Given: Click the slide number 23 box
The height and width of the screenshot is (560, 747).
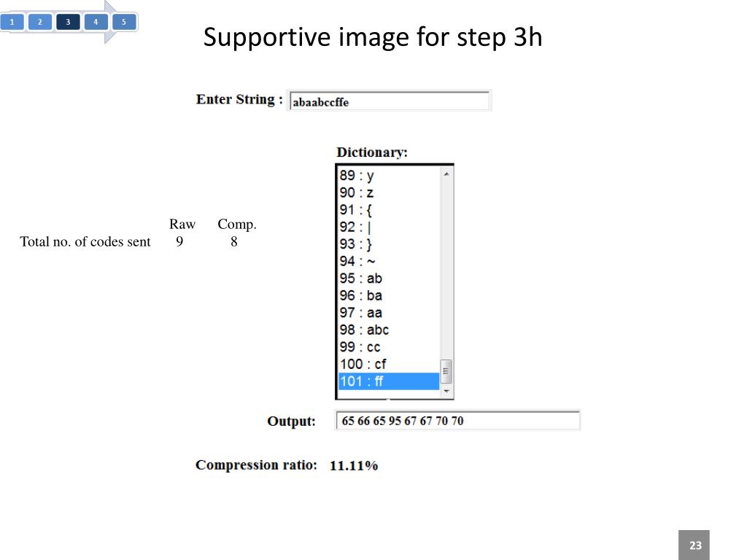Looking at the screenshot, I should click(x=694, y=545).
